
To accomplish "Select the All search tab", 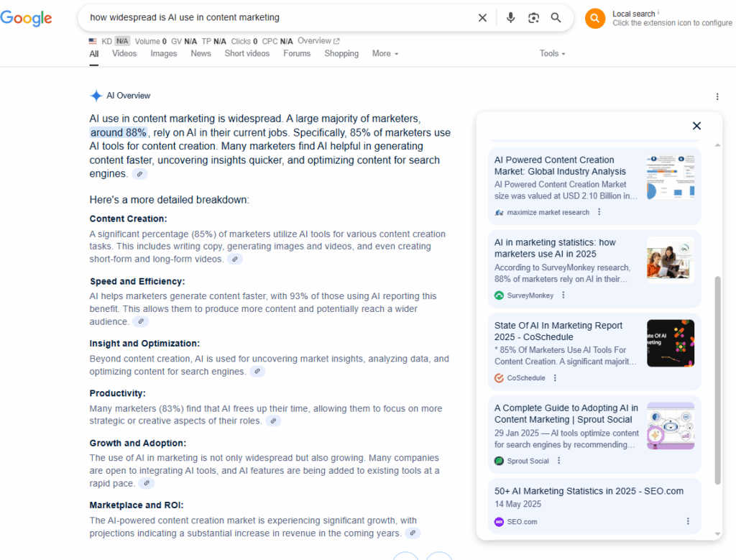I will (x=94, y=54).
